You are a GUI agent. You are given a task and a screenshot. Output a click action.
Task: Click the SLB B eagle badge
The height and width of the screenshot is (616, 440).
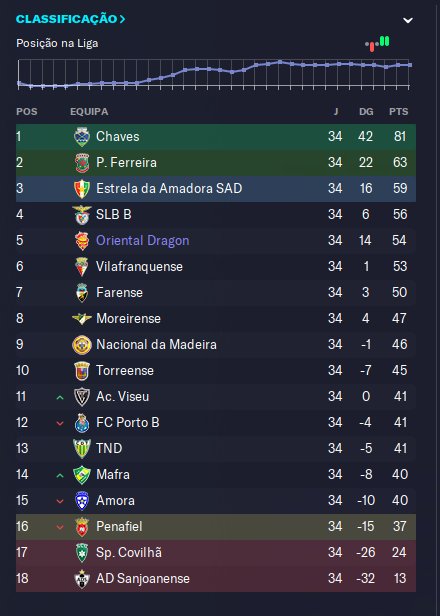82,214
